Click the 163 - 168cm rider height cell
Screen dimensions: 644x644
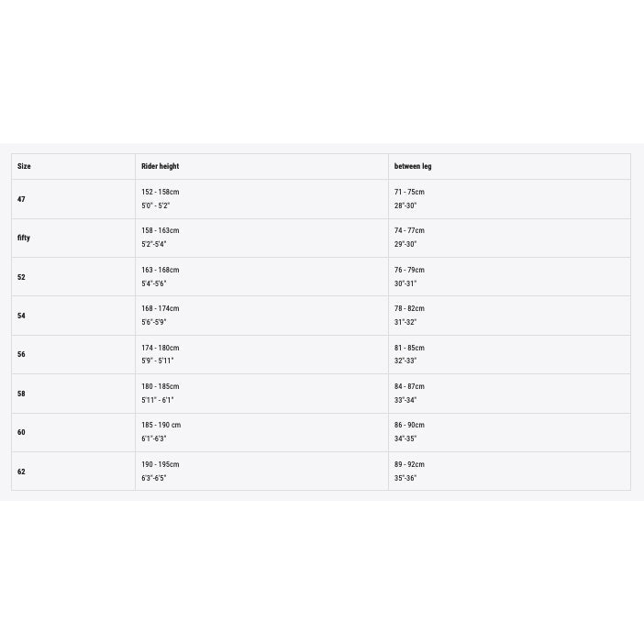(x=160, y=271)
